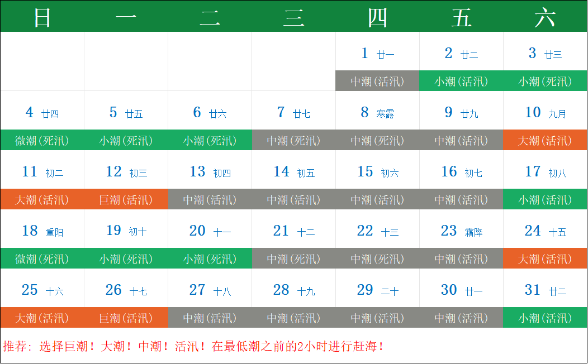
Task: Select date 11 初二
Action: tap(42, 172)
